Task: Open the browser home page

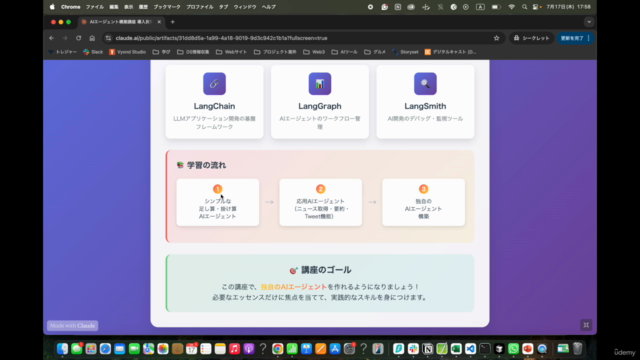Action: (x=92, y=38)
